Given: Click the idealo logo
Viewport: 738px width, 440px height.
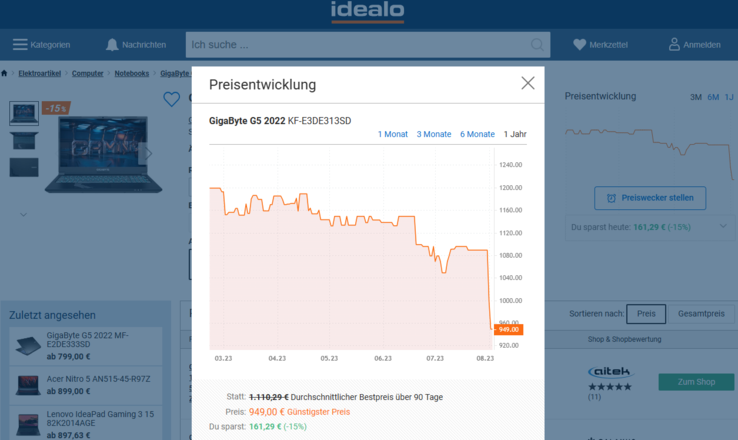Looking at the screenshot, I should pos(368,12).
